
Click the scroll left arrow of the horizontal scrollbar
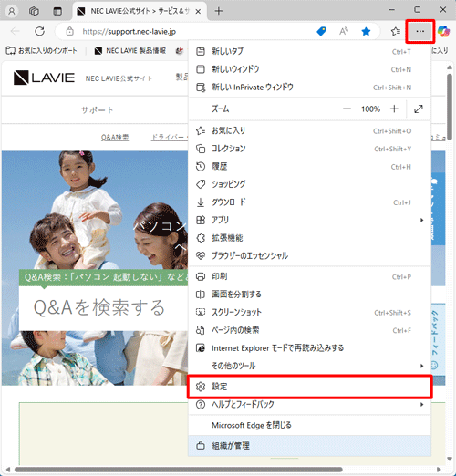click(x=8, y=470)
